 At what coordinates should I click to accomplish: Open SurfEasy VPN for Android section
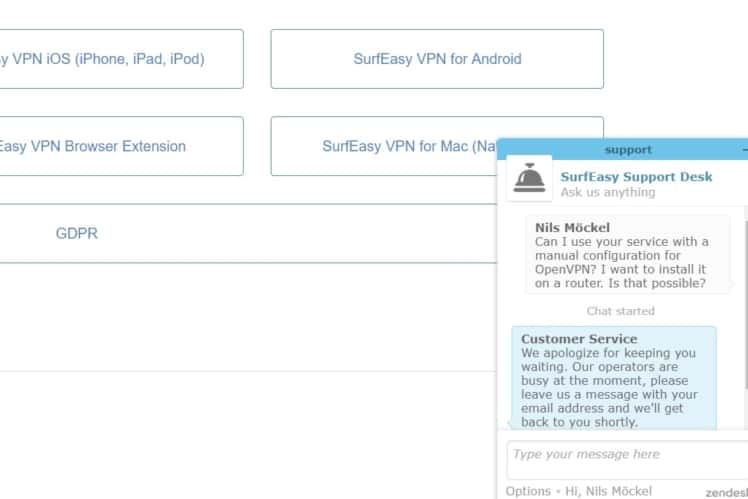pos(437,59)
